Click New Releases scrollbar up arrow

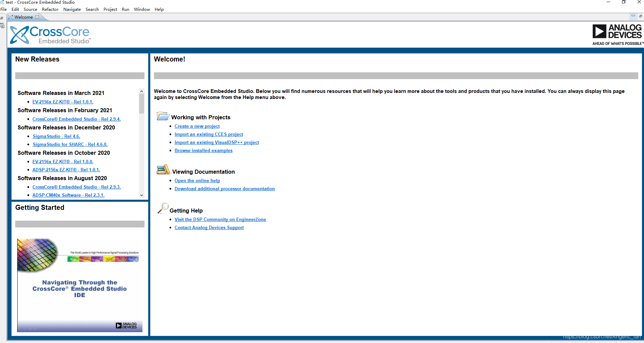141,91
